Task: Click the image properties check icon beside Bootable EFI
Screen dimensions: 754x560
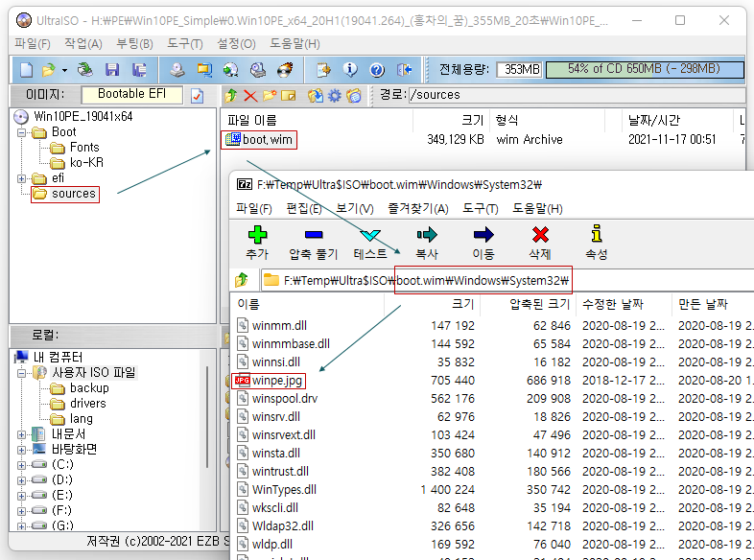Action: [x=198, y=96]
